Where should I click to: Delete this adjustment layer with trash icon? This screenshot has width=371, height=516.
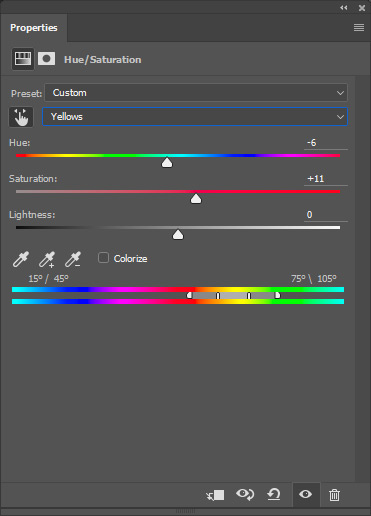[334, 495]
